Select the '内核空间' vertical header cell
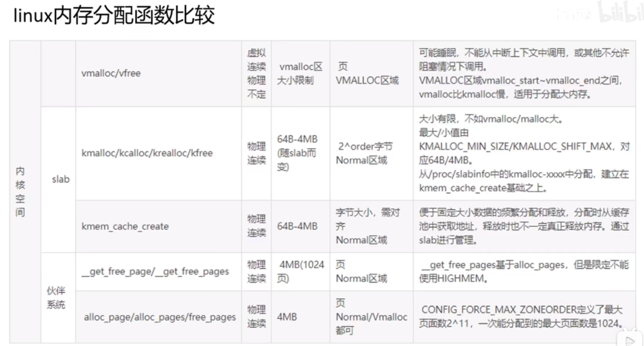644x346 pixels. pos(20,192)
